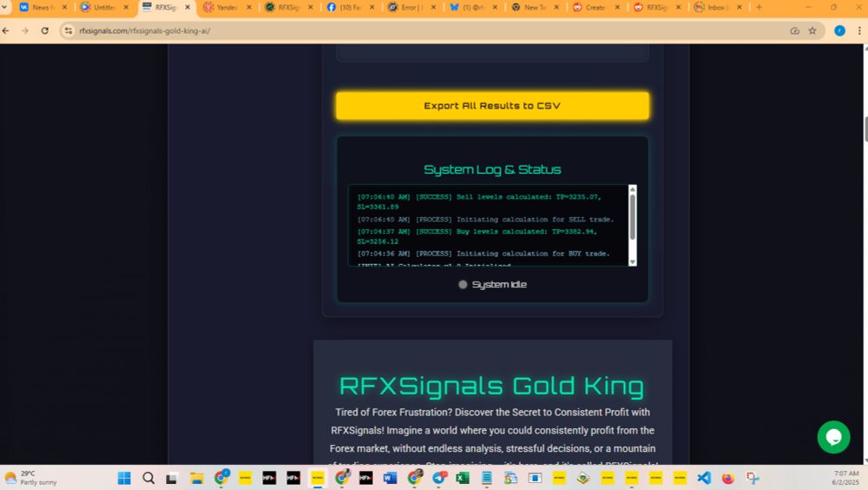The image size is (868, 490).
Task: Open the weather widget showing 29°C
Action: coord(31,478)
